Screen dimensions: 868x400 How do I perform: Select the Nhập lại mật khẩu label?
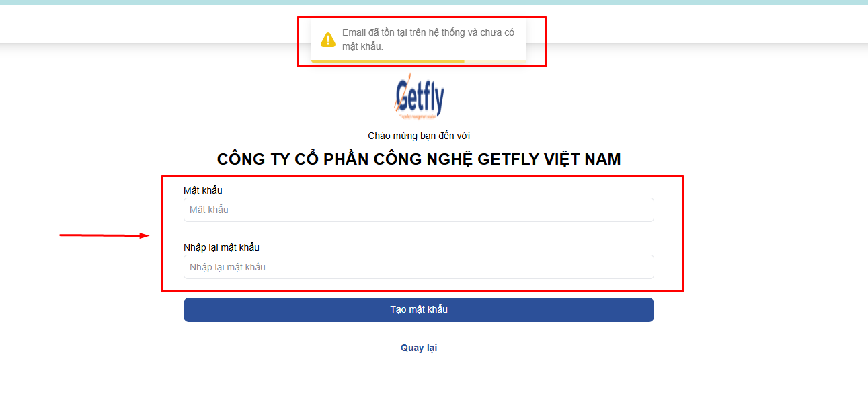tap(221, 247)
